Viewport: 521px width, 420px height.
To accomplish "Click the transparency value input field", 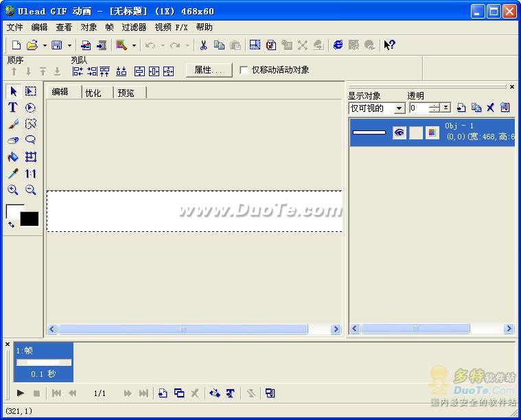I will click(419, 108).
